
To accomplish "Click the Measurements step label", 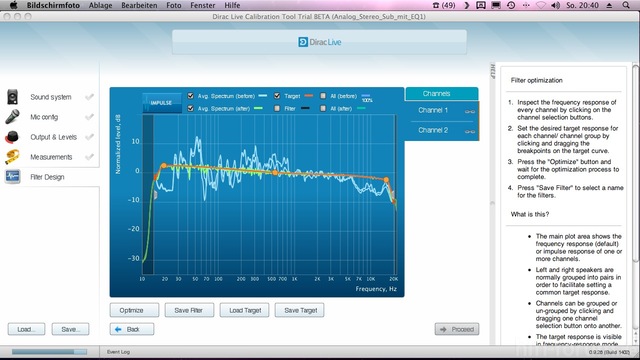I will click(x=51, y=157).
